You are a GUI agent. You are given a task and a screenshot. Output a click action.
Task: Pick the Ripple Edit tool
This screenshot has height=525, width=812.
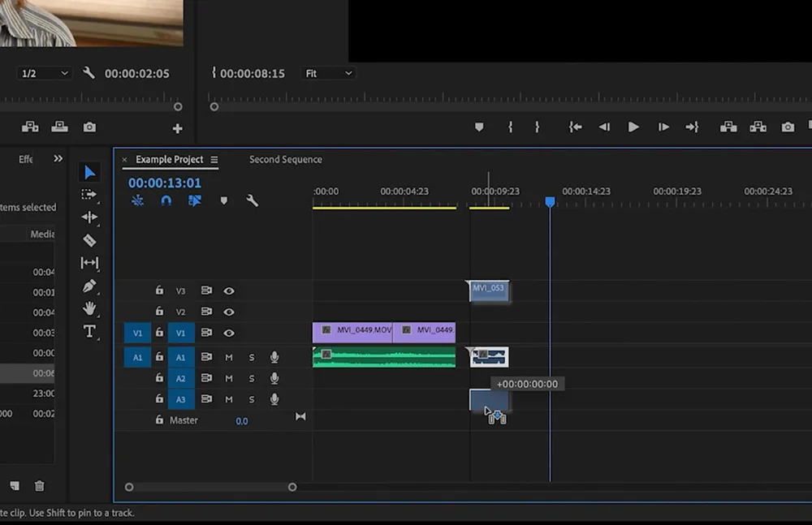pos(89,217)
